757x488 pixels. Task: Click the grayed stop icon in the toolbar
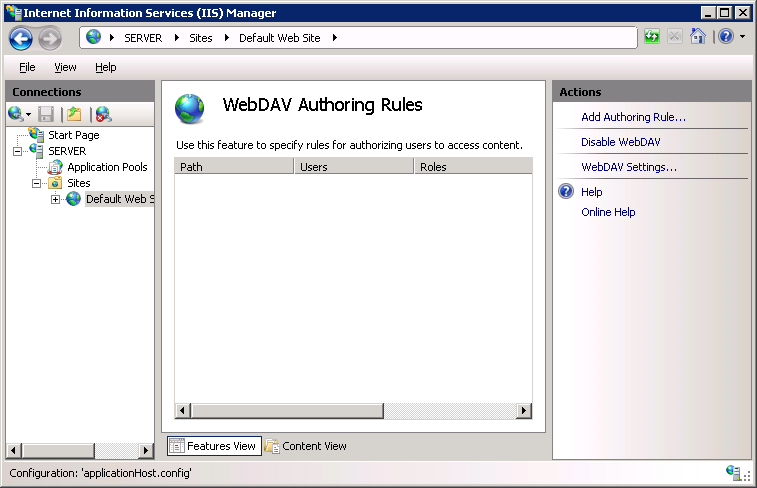(674, 36)
